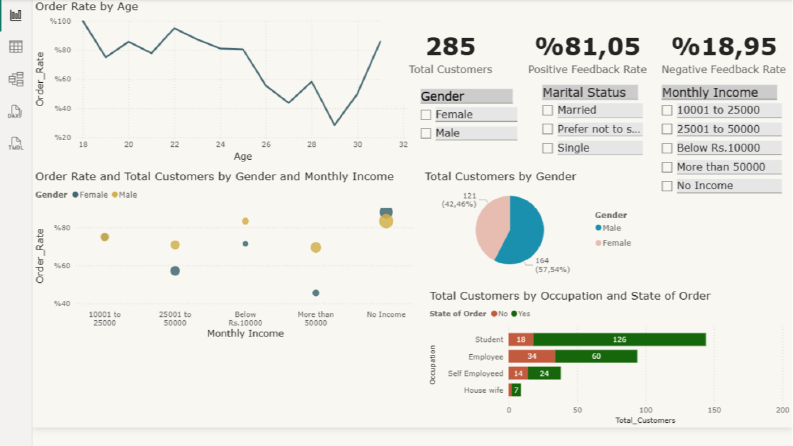Click Order Rate and Total Customers title

click(214, 176)
